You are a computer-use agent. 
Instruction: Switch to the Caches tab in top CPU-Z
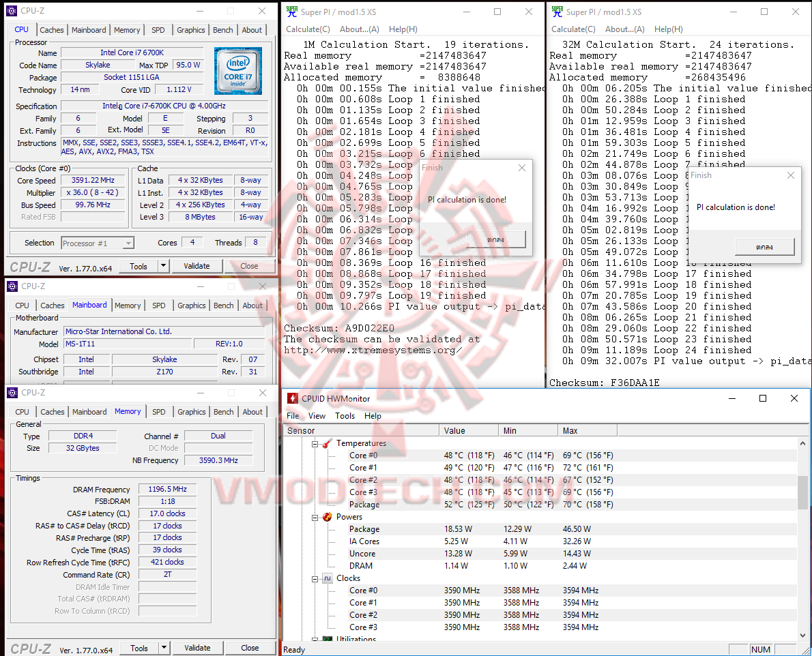(52, 30)
